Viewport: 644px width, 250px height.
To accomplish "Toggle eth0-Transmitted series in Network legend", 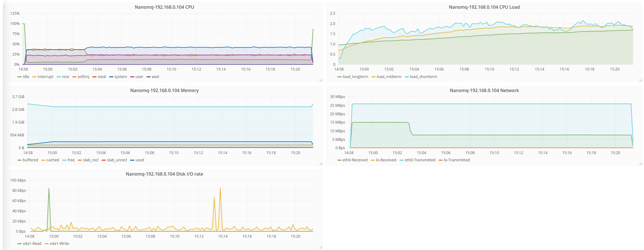I will coord(420,160).
